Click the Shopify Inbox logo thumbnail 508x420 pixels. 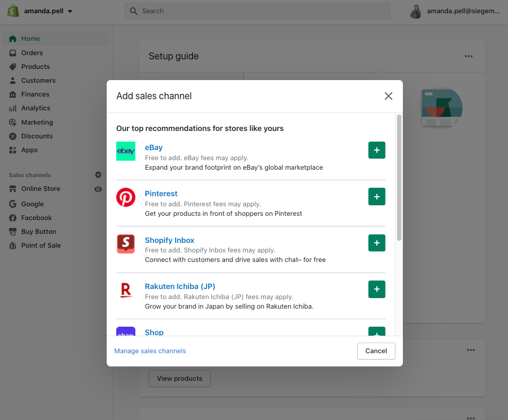point(126,244)
